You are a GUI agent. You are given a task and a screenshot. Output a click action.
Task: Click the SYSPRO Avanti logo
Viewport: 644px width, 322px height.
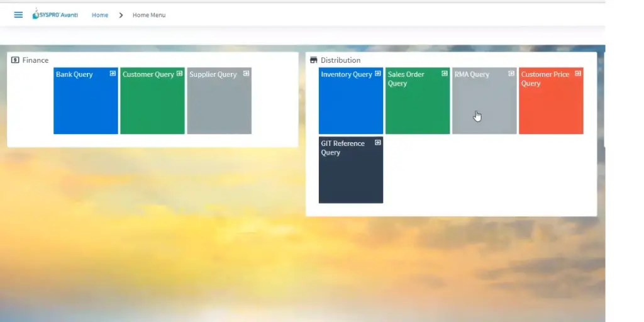pos(55,14)
